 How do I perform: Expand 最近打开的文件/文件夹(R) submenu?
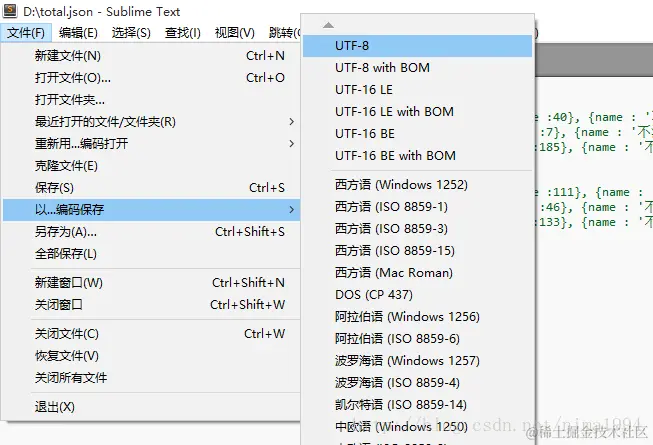(151, 122)
